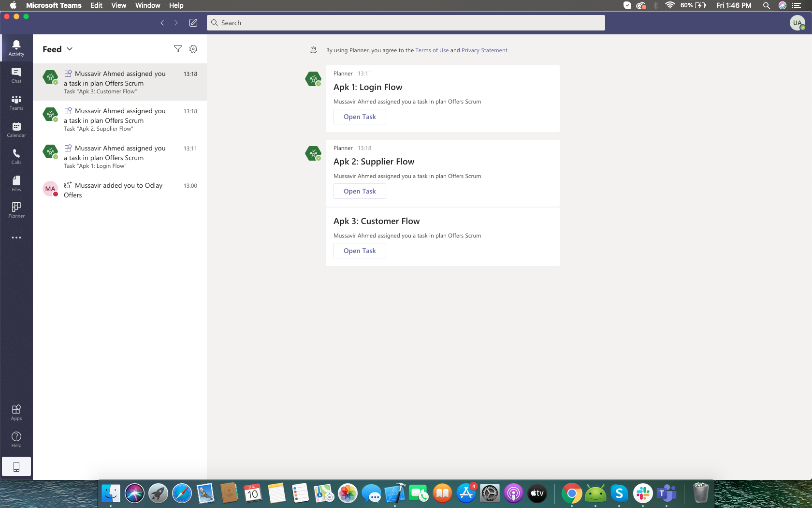Viewport: 812px width, 508px height.
Task: Open the Files section in sidebar
Action: click(x=16, y=183)
